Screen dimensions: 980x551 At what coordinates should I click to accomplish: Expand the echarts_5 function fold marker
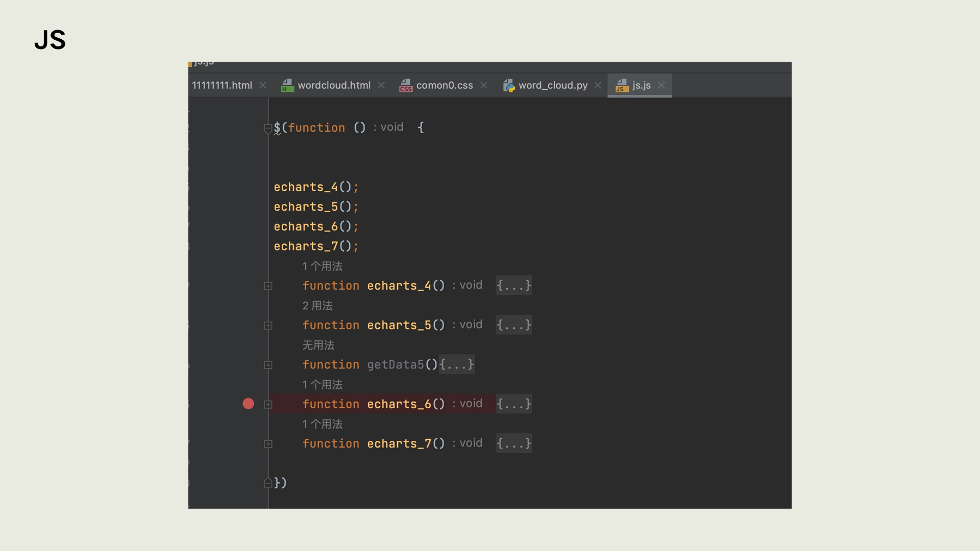tap(268, 325)
